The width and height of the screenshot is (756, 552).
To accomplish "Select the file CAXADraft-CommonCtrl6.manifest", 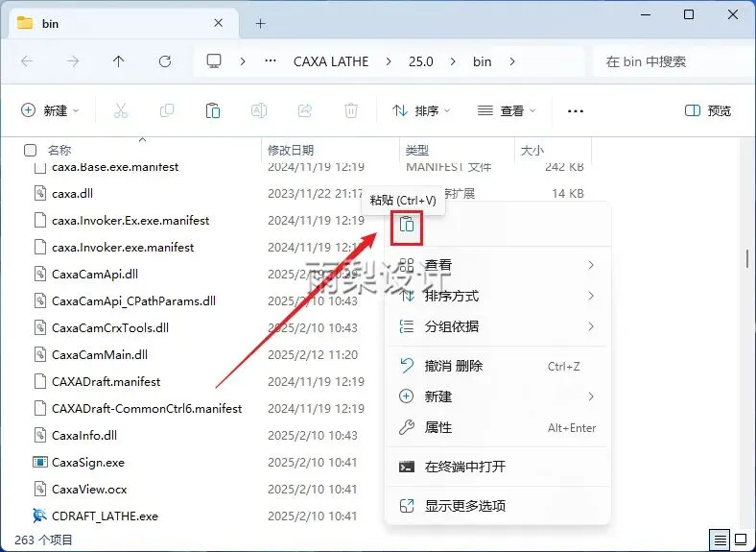I will 147,409.
